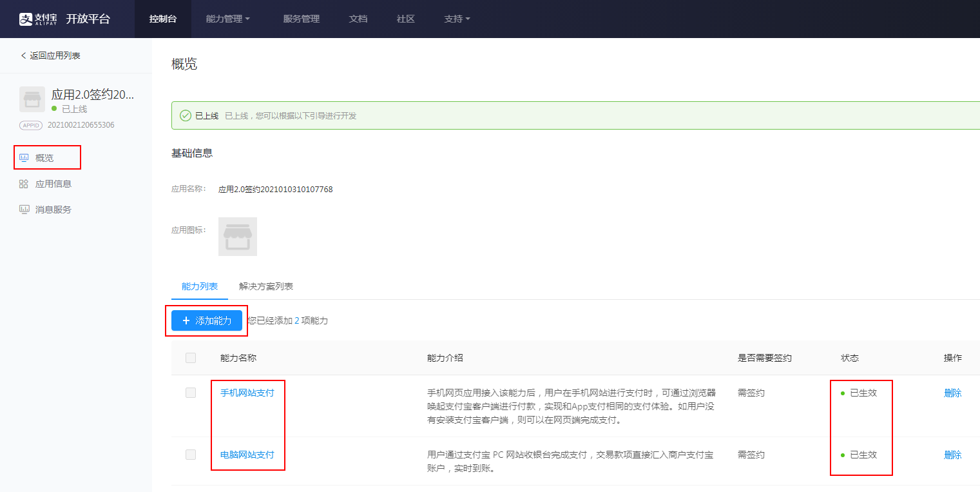Go back via 返回应用列表 link
980x492 pixels.
(50, 55)
